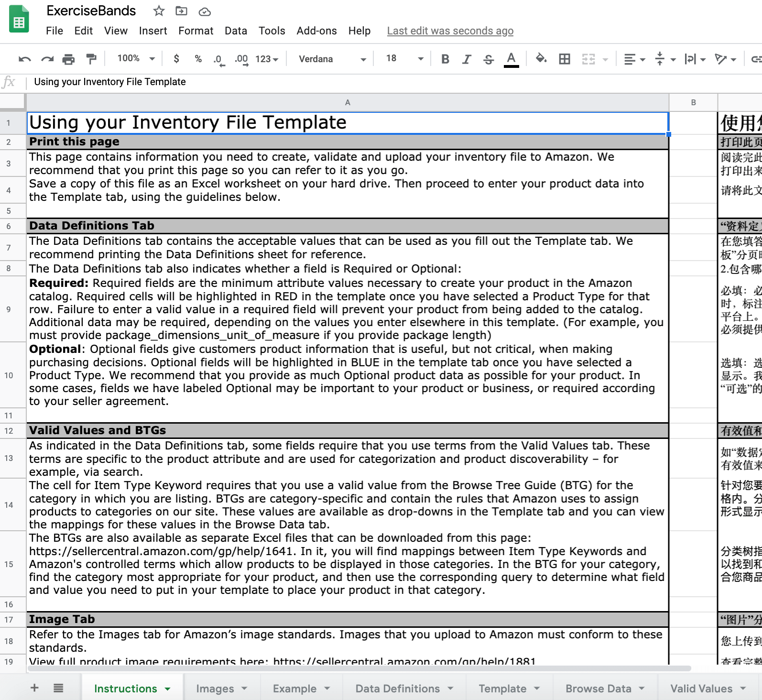Image resolution: width=762 pixels, height=700 pixels.
Task: Open 'Last edit was seconds ago' link
Action: pyautogui.click(x=450, y=31)
